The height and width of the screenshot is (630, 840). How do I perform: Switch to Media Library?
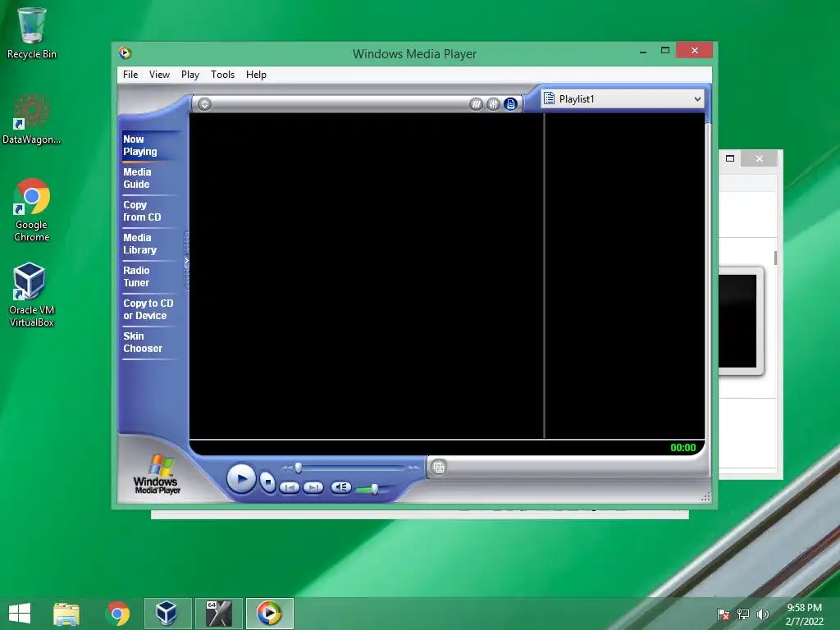(139, 244)
